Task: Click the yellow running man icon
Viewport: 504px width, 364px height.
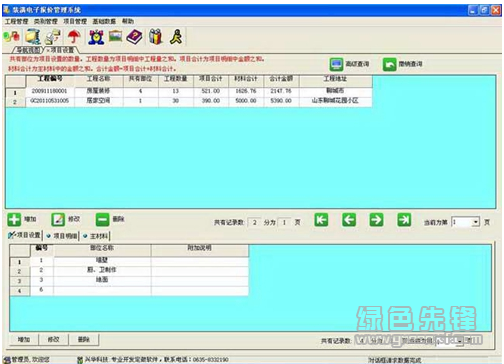Action: point(176,37)
